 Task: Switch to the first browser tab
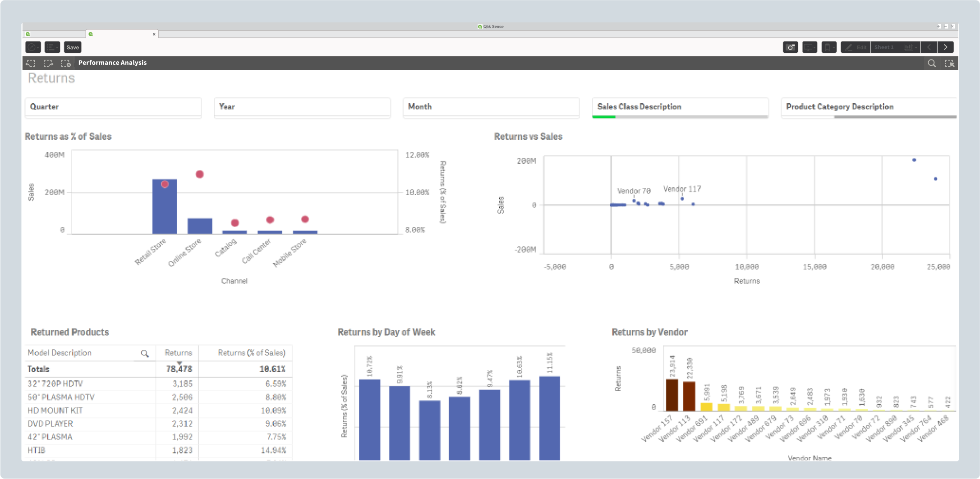coord(54,34)
